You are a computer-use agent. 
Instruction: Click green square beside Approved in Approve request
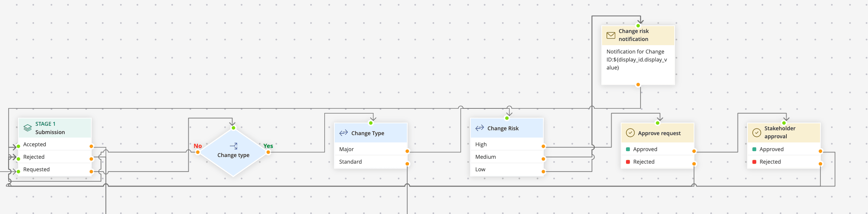coord(628,149)
